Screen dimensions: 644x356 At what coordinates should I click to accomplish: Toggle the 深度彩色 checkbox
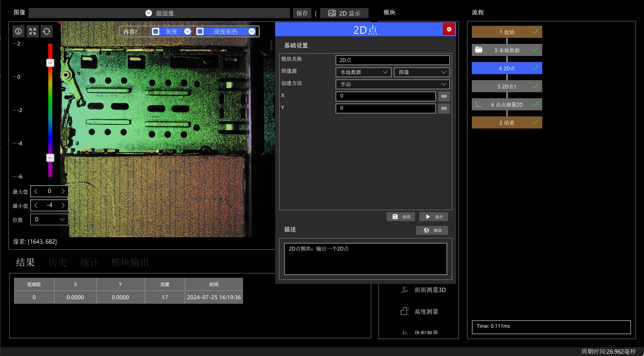point(200,31)
